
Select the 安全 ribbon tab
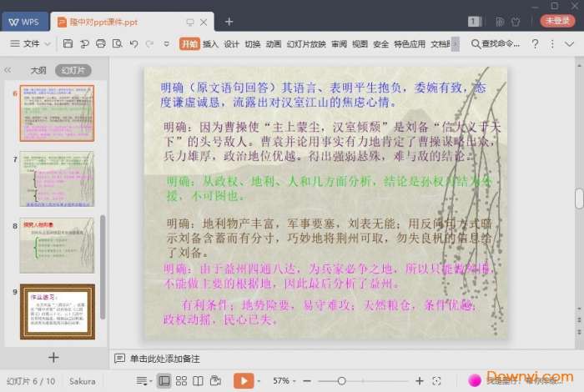click(380, 44)
